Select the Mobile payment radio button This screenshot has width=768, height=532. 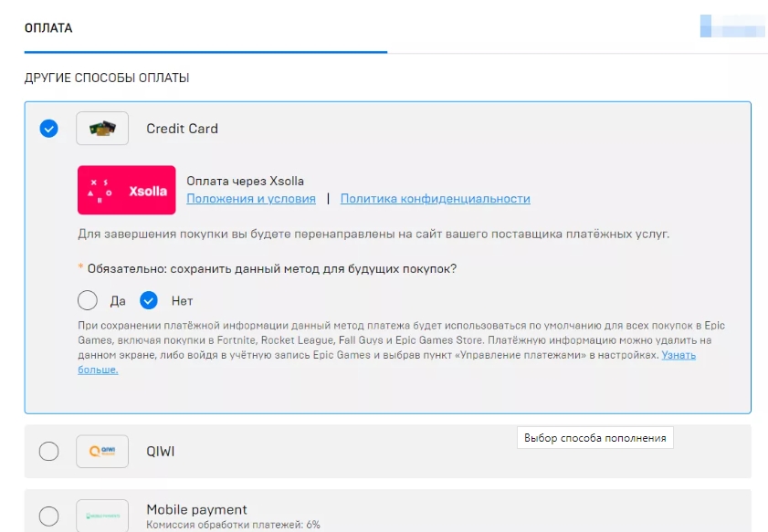pos(49,516)
